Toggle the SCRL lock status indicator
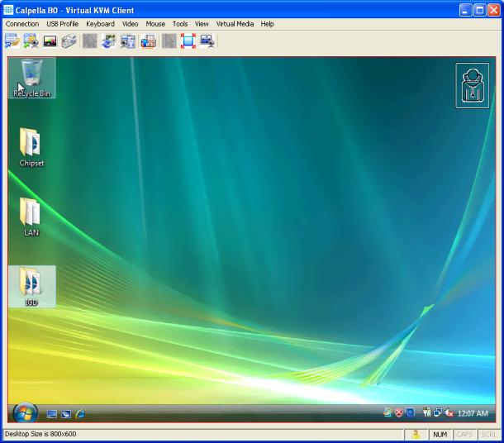Screen dimensions: 504x443 489,435
